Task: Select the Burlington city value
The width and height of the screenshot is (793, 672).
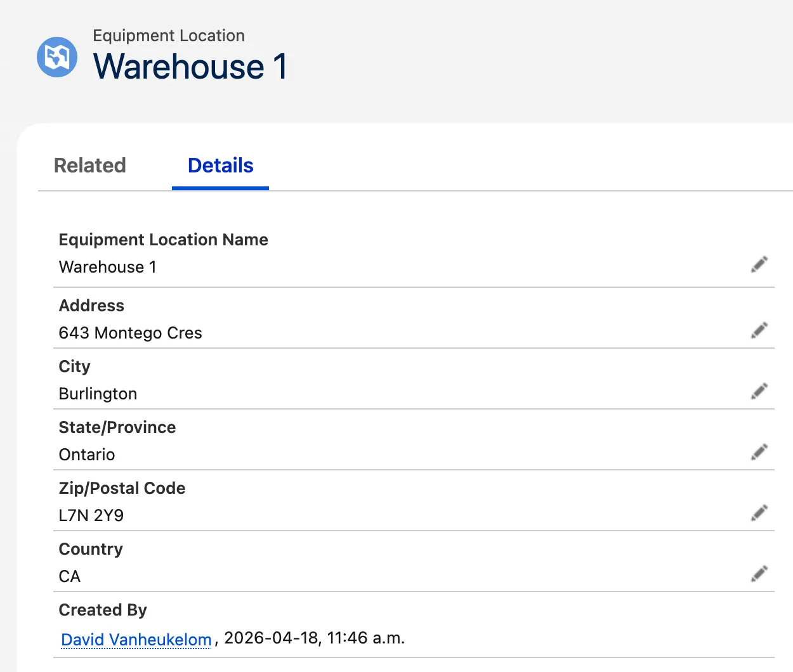Action: pyautogui.click(x=98, y=394)
